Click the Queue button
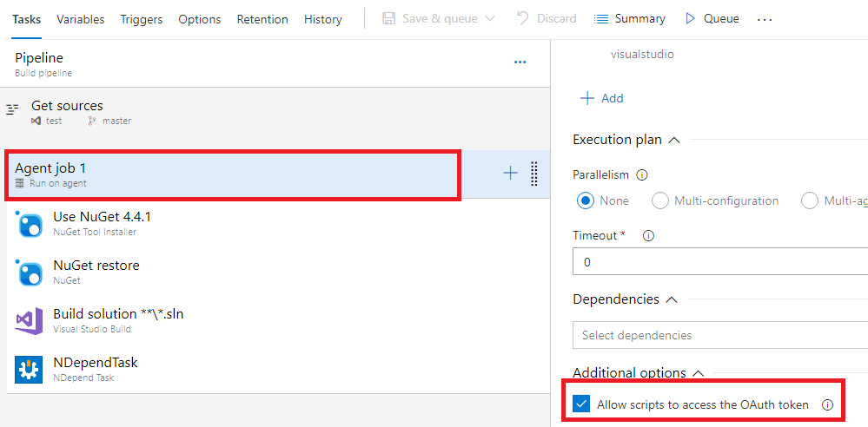This screenshot has width=868, height=427. click(712, 18)
